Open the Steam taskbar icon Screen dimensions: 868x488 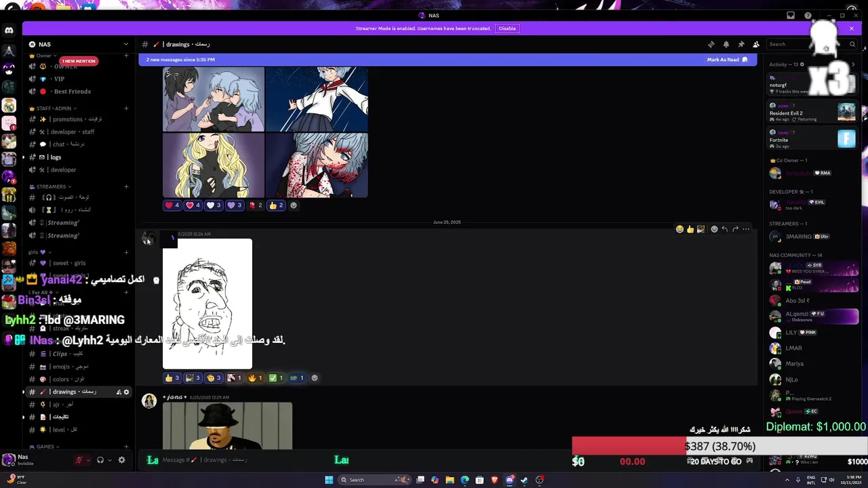(524, 480)
